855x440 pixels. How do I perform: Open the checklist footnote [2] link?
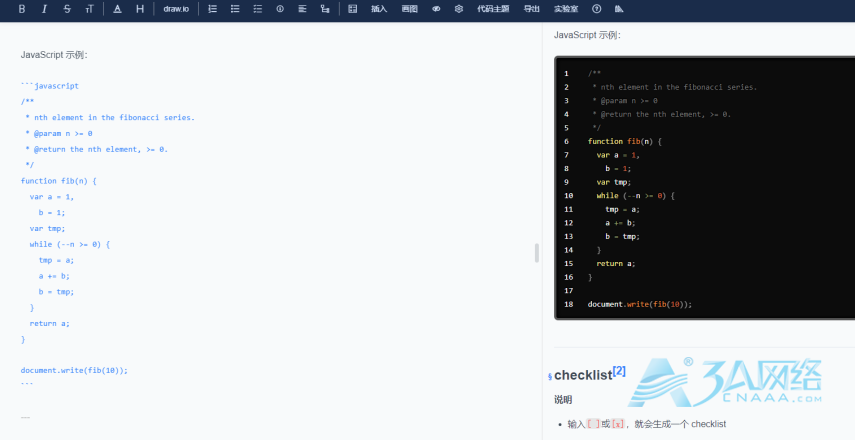click(619, 371)
